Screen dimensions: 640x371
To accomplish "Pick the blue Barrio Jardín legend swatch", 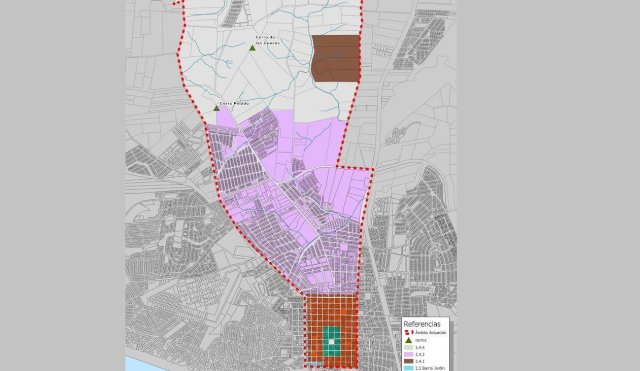I will pyautogui.click(x=409, y=368).
